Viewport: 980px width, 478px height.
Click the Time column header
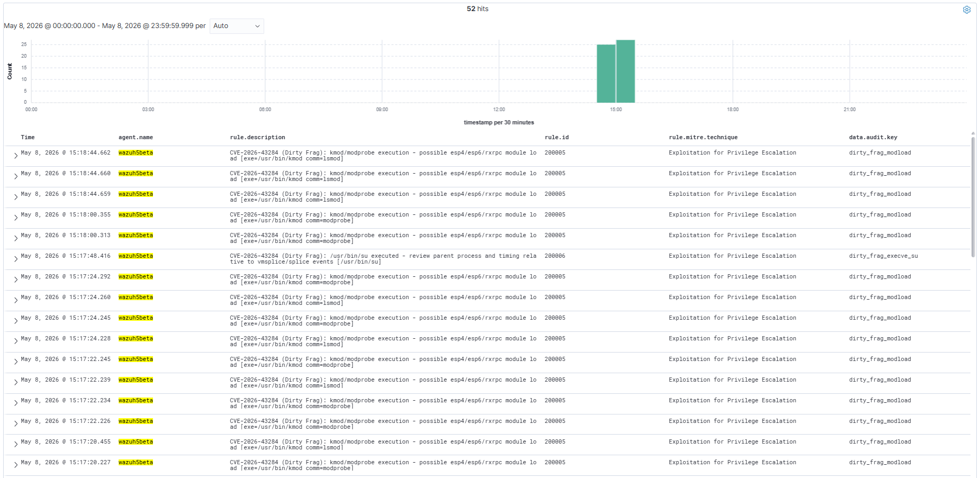pos(28,137)
